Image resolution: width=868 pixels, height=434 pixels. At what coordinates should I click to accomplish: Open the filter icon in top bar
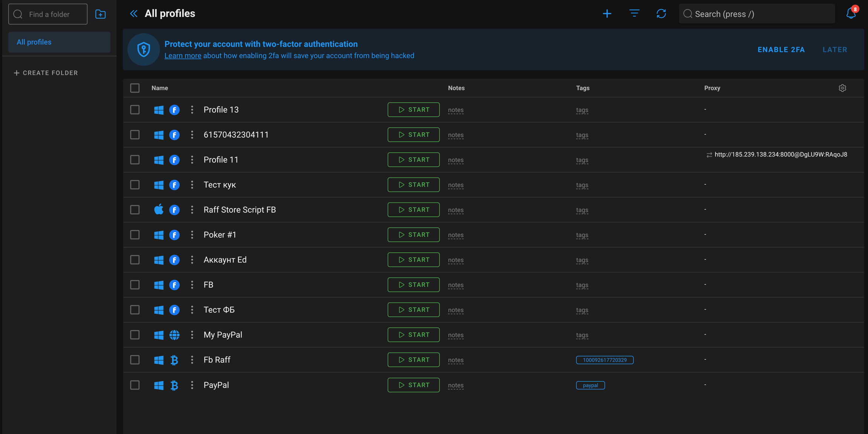tap(634, 14)
